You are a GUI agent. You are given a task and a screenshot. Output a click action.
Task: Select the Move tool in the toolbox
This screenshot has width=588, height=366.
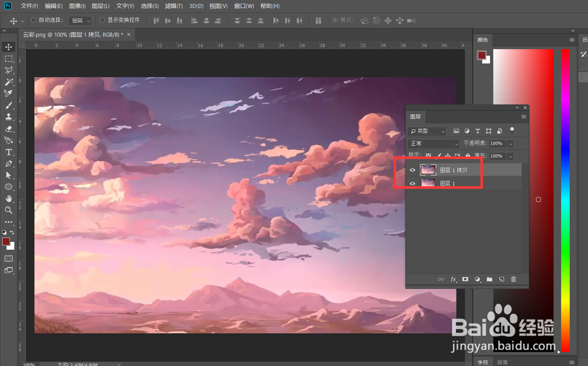coord(9,47)
